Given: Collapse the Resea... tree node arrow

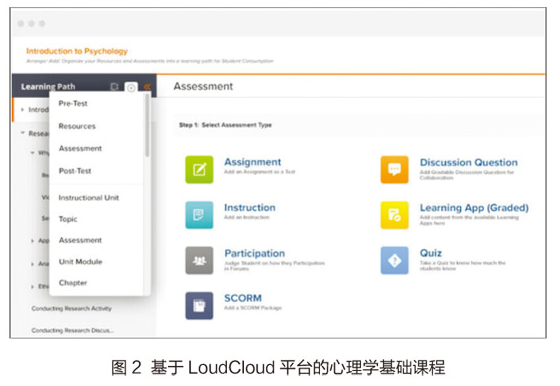Looking at the screenshot, I should point(22,133).
